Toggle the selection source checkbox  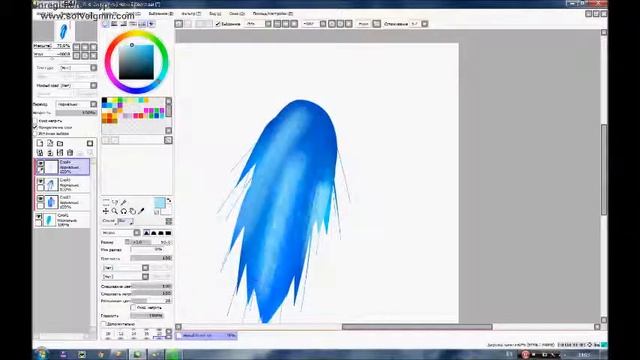pyautogui.click(x=36, y=133)
